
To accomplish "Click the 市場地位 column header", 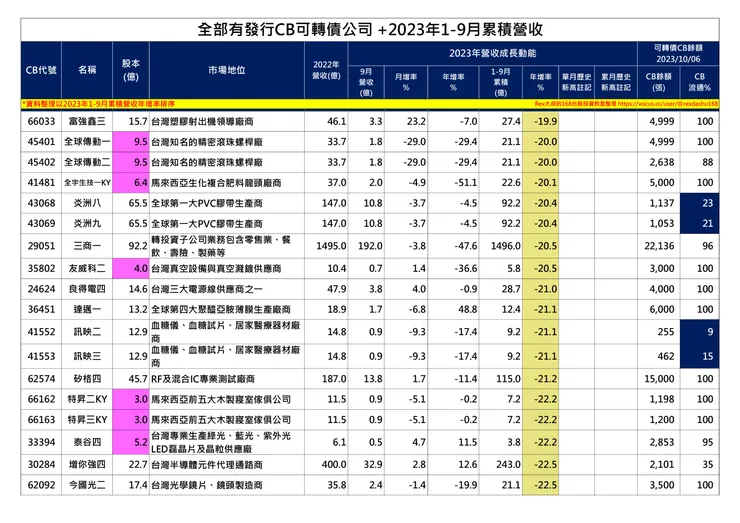I will pyautogui.click(x=227, y=70).
